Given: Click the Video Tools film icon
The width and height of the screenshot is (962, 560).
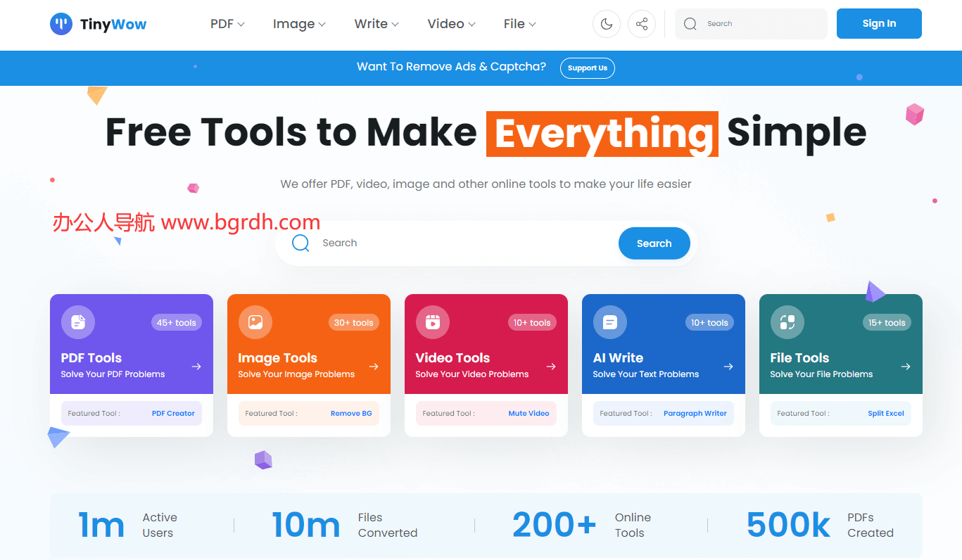Looking at the screenshot, I should [x=433, y=322].
